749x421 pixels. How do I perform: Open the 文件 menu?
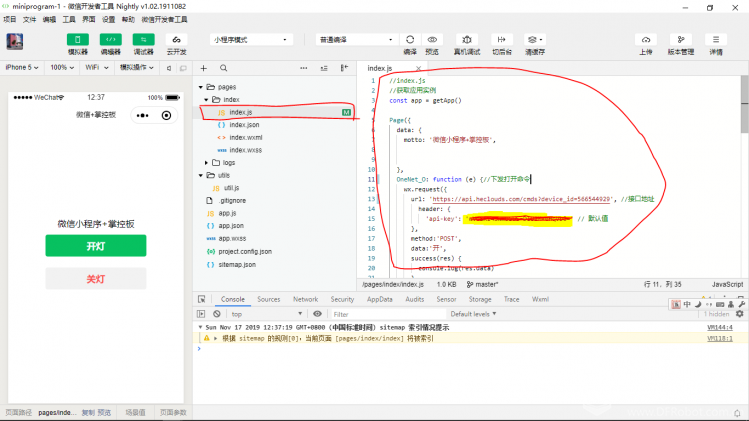[x=29, y=20]
